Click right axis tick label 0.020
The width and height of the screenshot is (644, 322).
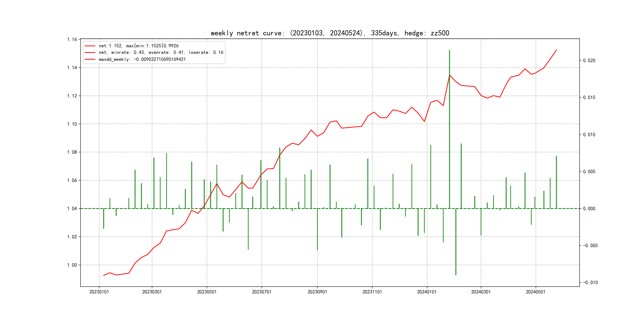(589, 61)
